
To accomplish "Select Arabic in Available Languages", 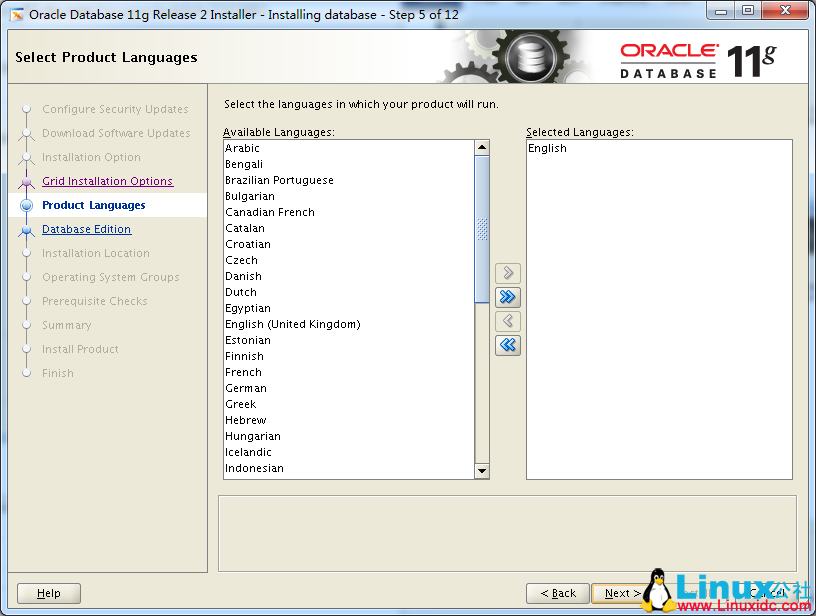I will point(242,148).
